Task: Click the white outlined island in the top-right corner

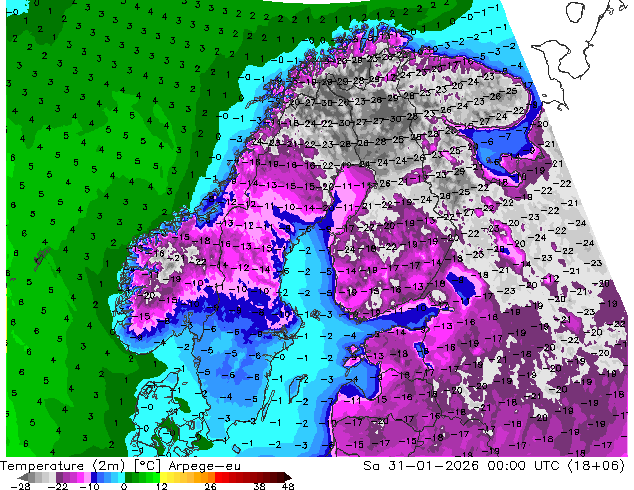Action: (576, 11)
